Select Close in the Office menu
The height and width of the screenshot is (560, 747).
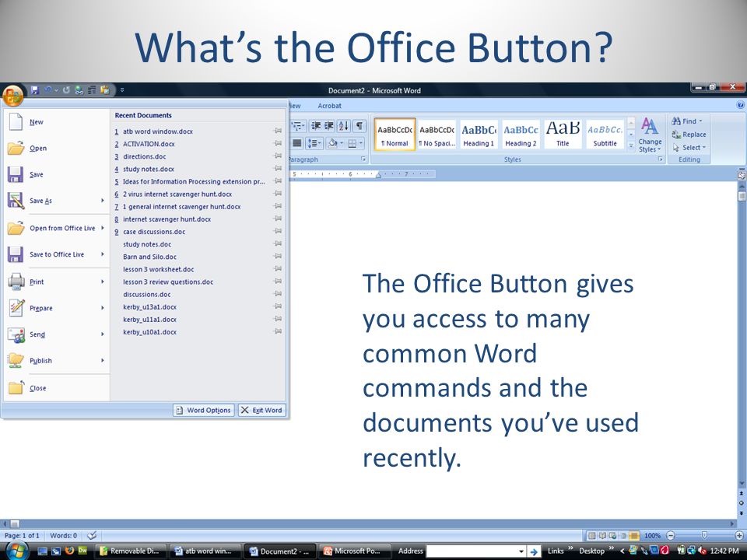56,387
